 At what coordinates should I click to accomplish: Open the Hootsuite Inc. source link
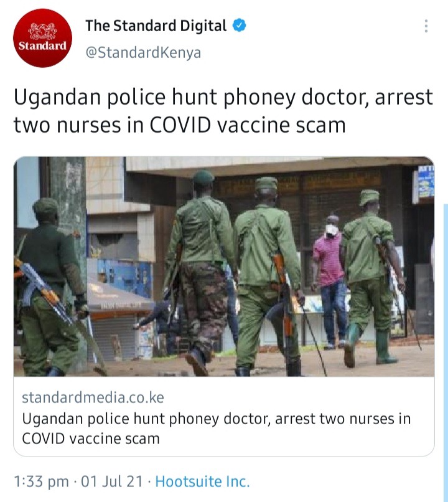202,481
